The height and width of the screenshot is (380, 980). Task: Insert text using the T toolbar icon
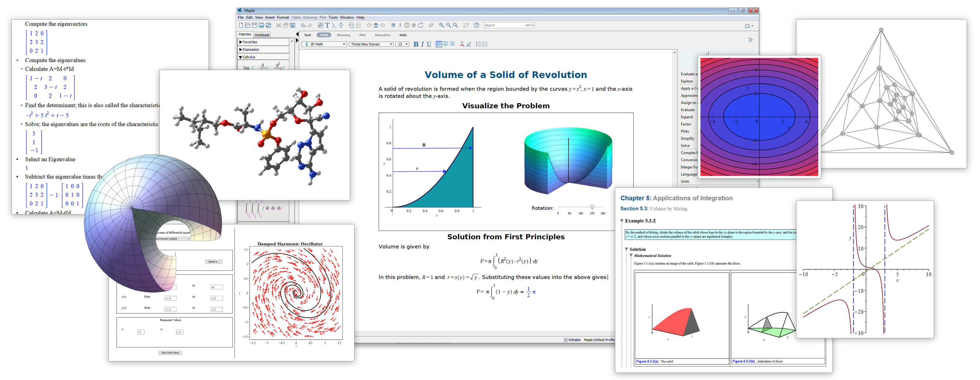coord(328,25)
